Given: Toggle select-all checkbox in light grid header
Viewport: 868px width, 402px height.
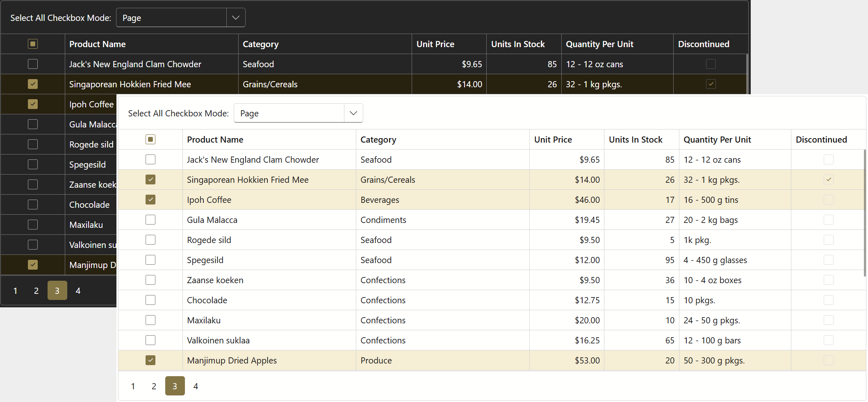Looking at the screenshot, I should 150,139.
